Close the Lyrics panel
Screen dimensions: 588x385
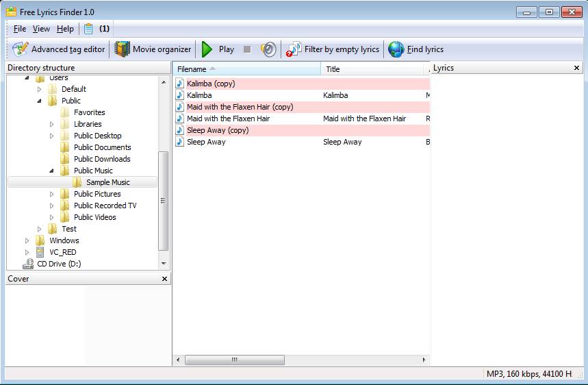[576, 68]
